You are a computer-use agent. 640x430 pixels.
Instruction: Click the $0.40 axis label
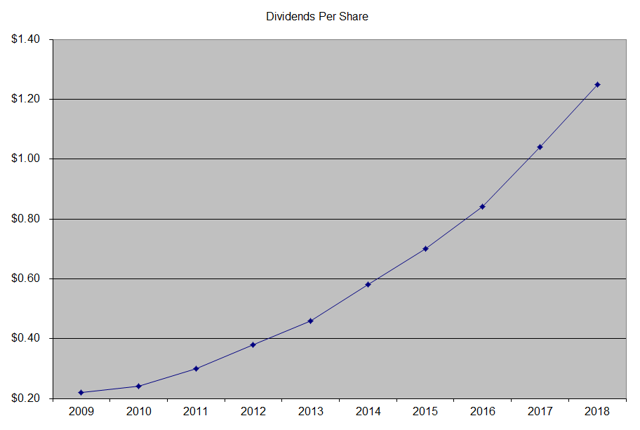pyautogui.click(x=26, y=338)
